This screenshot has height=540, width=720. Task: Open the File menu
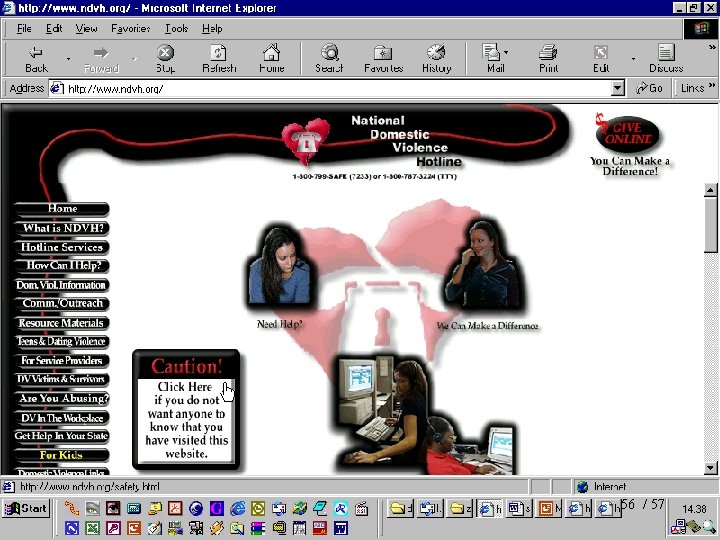tap(24, 28)
